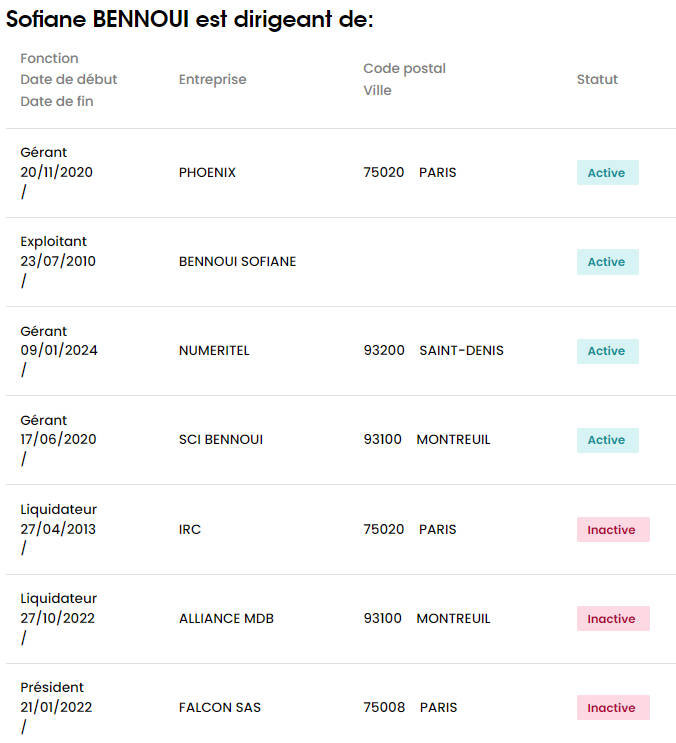This screenshot has width=676, height=743.
Task: Open the ALLIANCE MDB company entry
Action: pos(226,618)
